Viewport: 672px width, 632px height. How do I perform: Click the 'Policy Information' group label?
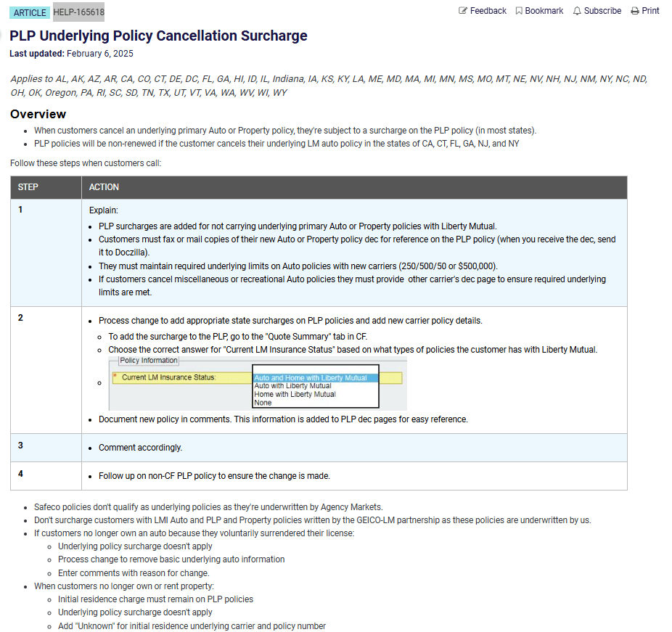point(148,361)
